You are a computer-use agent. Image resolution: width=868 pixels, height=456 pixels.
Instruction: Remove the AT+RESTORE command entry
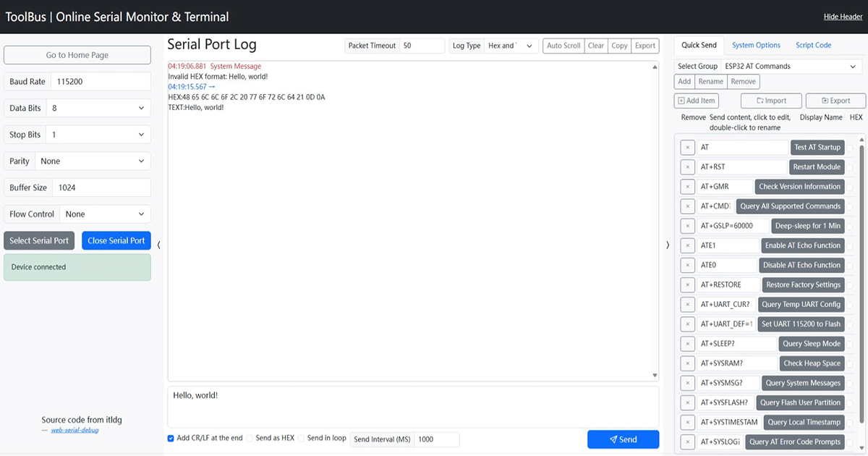687,284
